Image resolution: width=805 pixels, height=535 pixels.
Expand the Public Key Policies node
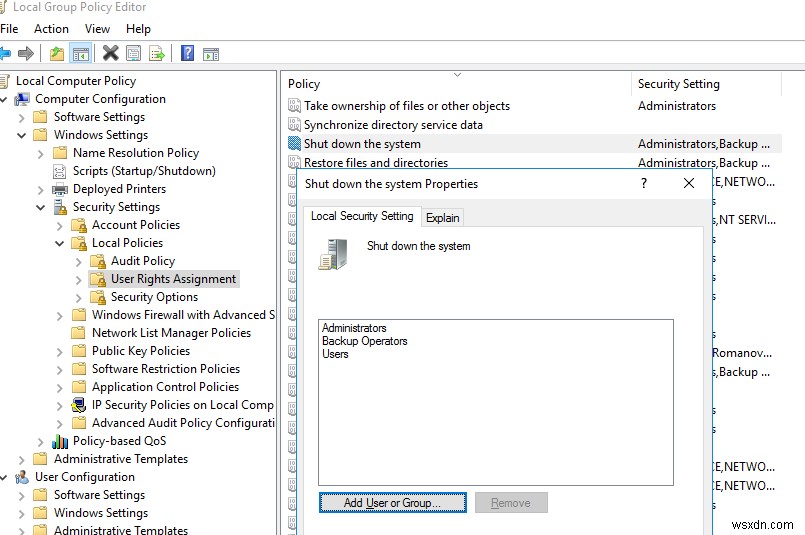point(60,352)
